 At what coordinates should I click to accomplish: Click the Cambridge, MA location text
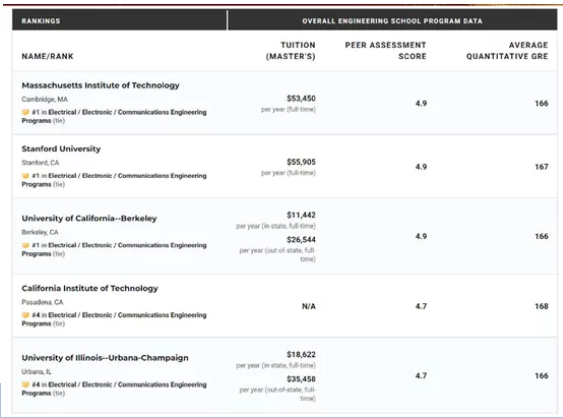click(x=45, y=99)
